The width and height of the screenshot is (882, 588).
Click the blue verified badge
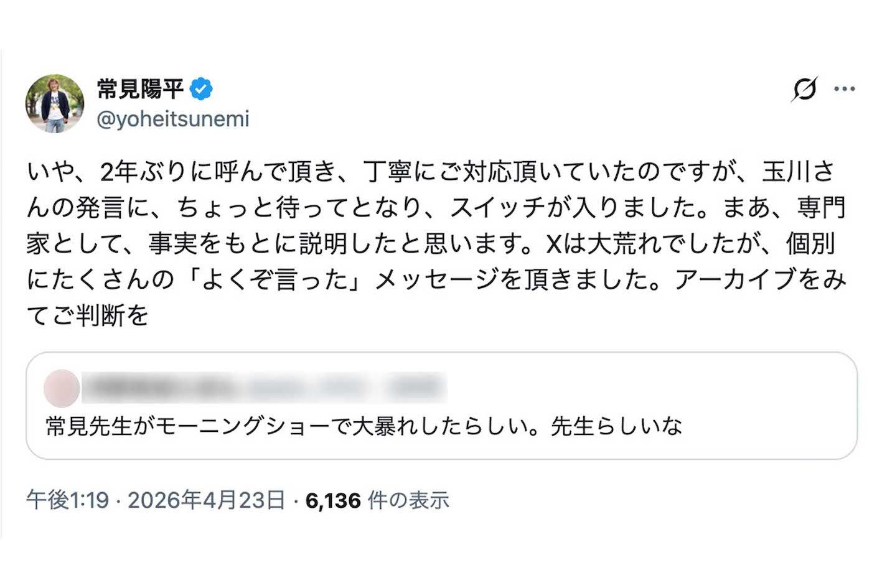point(201,90)
